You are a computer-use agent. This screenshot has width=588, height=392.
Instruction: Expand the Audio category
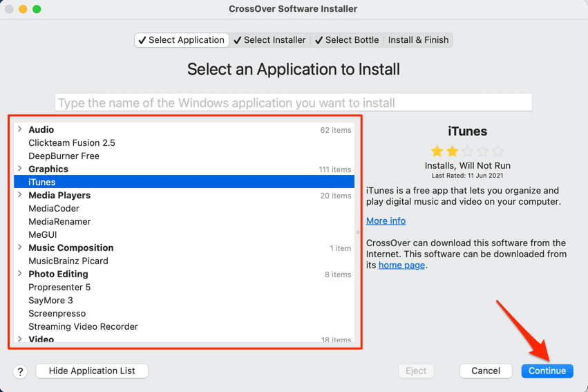click(20, 129)
